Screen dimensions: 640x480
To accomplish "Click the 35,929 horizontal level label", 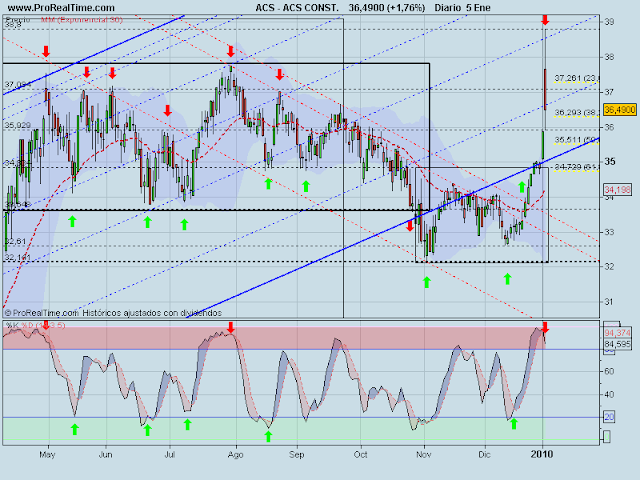I will 18,125.
